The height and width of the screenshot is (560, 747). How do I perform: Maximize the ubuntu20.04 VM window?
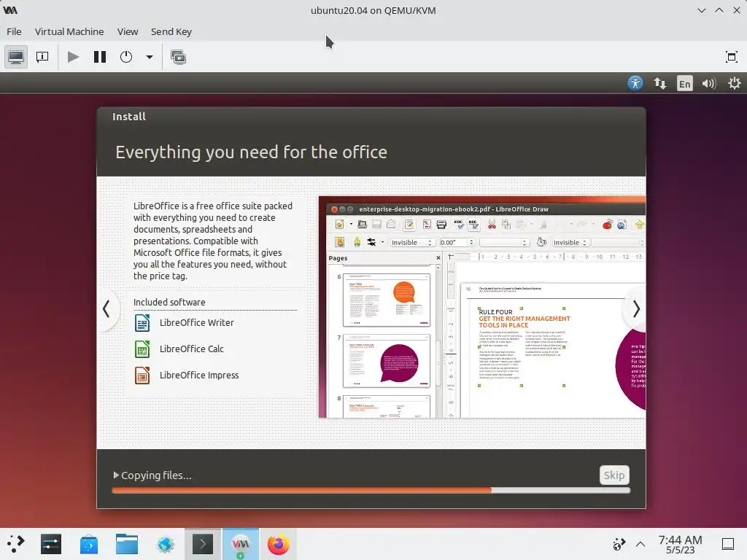point(719,10)
